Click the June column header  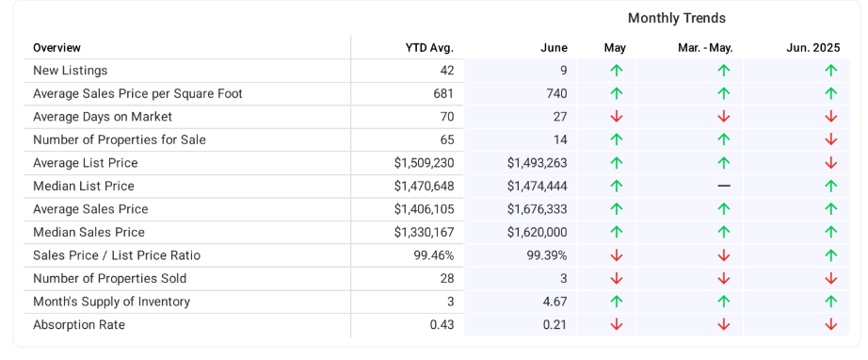pos(555,48)
